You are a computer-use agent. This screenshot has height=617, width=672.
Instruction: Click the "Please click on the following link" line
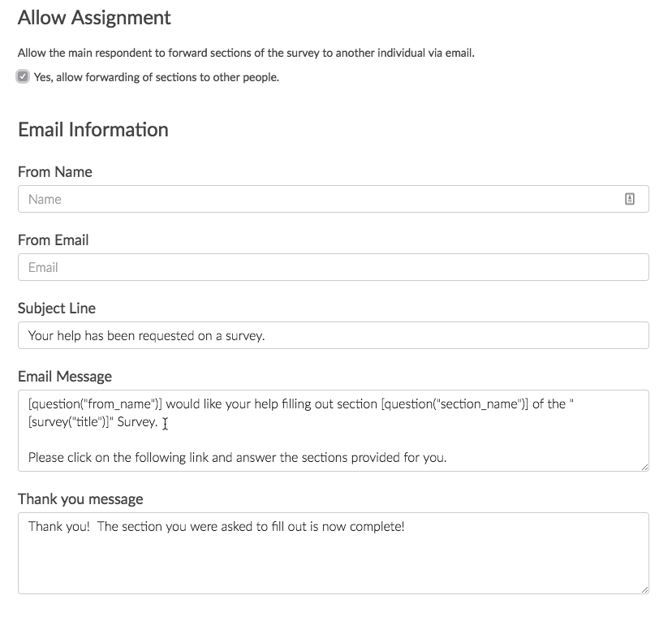point(237,457)
